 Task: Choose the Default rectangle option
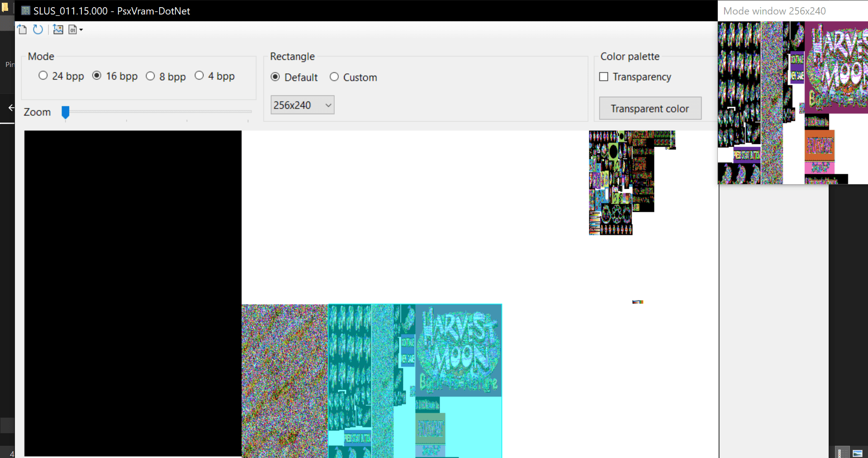pos(294,77)
